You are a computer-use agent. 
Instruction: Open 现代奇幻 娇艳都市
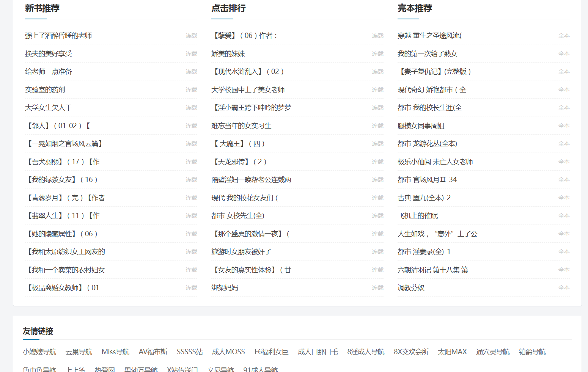coord(432,90)
